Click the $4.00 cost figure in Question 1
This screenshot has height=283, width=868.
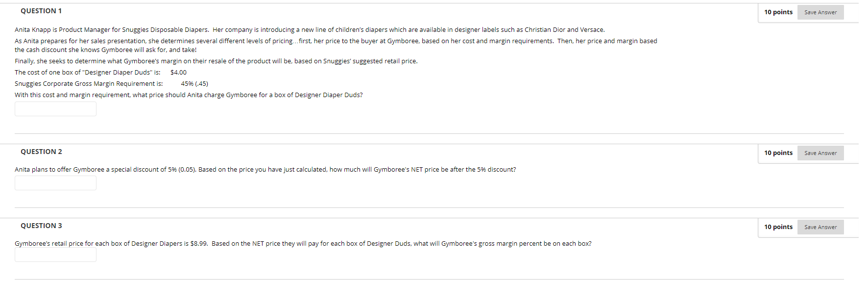tap(178, 72)
